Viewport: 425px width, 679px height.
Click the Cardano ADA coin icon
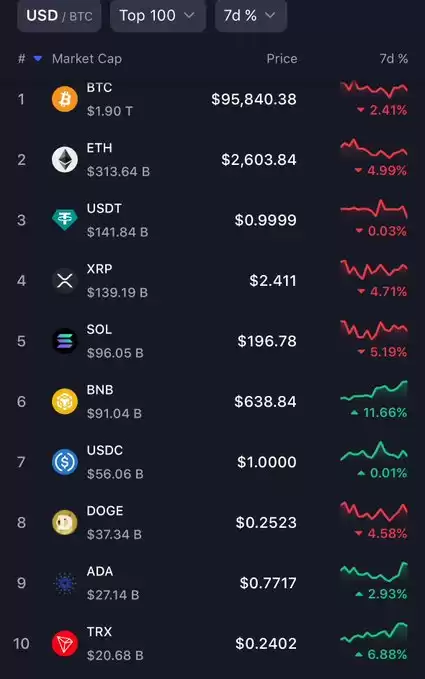point(65,583)
